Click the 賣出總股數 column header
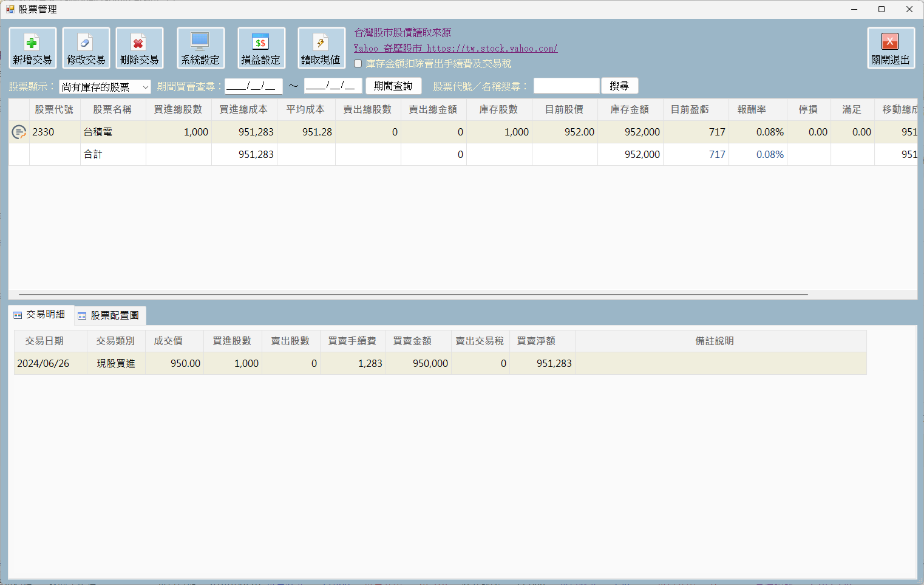The height and width of the screenshot is (585, 924). pyautogui.click(x=368, y=110)
